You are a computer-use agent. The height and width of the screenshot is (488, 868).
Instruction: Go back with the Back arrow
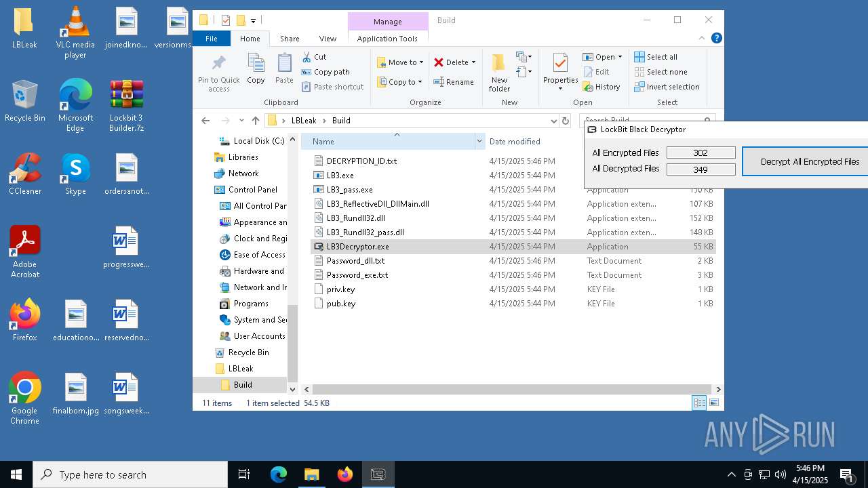(205, 121)
